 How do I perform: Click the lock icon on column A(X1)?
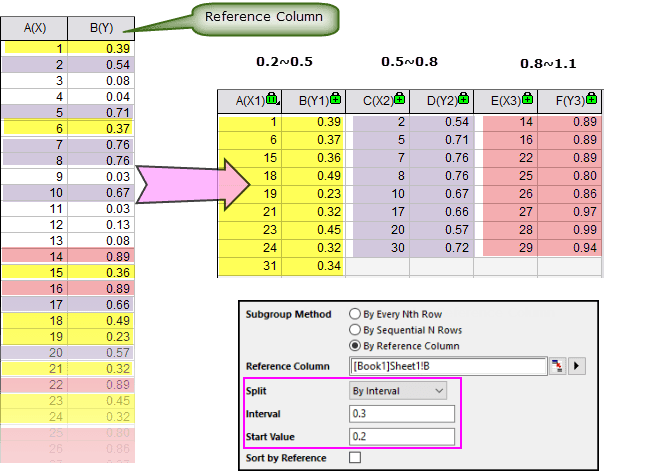272,99
